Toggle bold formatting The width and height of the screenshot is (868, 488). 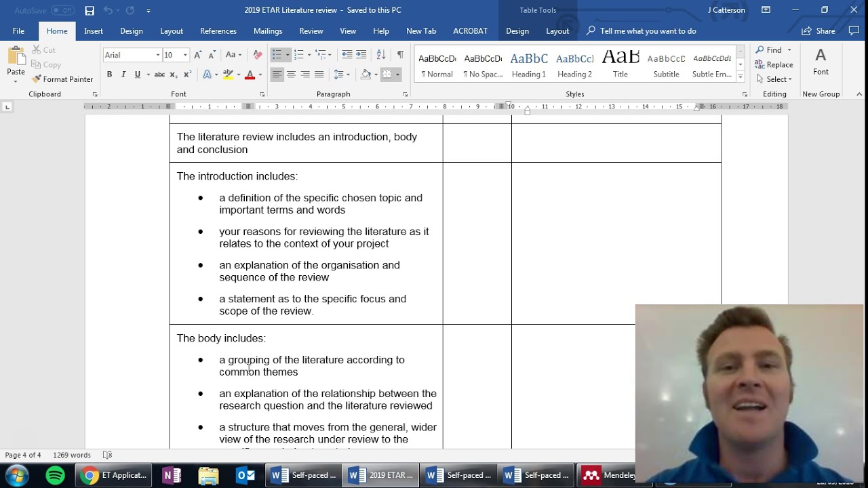tap(109, 75)
